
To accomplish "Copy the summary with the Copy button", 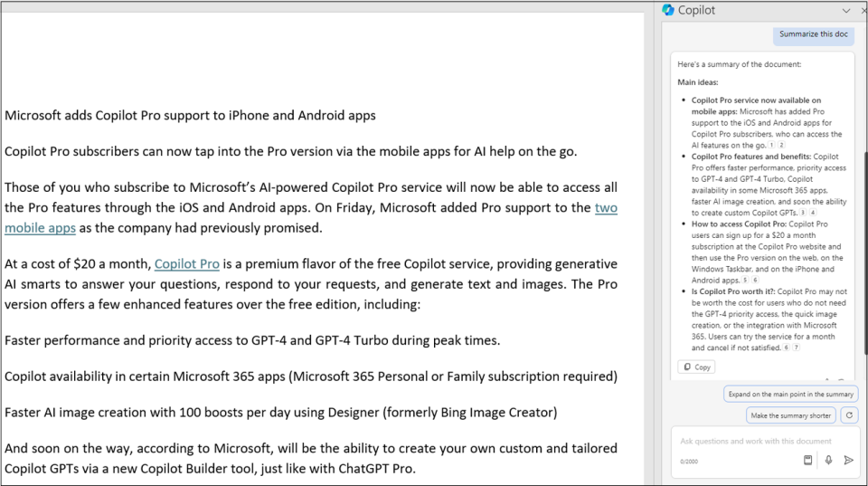I will (x=697, y=367).
